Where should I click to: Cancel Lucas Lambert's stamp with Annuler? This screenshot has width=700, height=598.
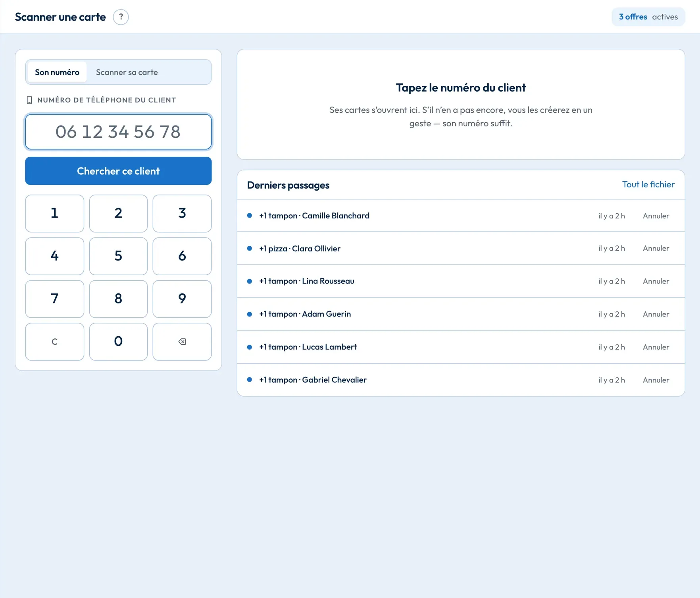click(656, 347)
